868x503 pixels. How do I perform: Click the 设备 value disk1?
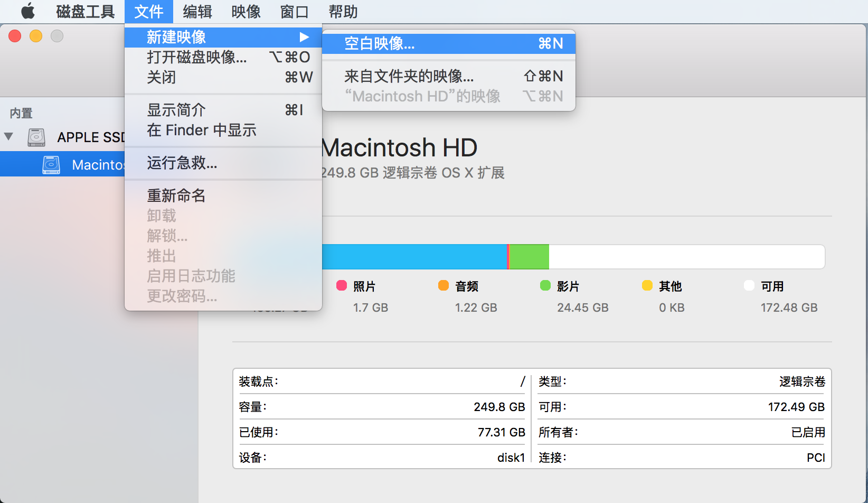511,458
